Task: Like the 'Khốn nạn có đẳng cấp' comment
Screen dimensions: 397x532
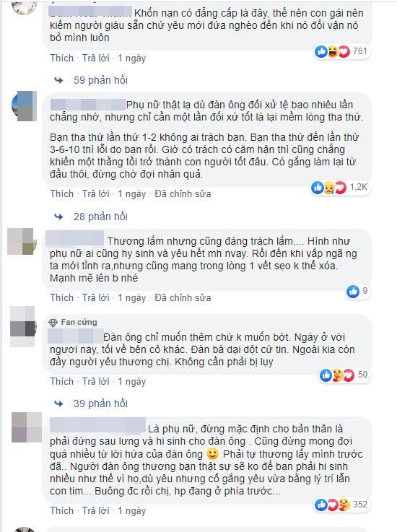Action: click(x=62, y=58)
